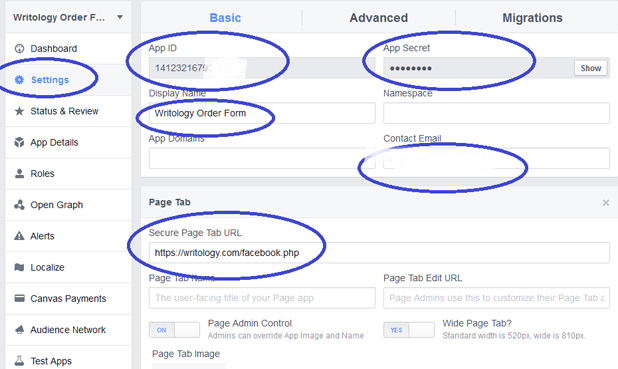
Task: View the Alerts section
Action: tap(68, 236)
